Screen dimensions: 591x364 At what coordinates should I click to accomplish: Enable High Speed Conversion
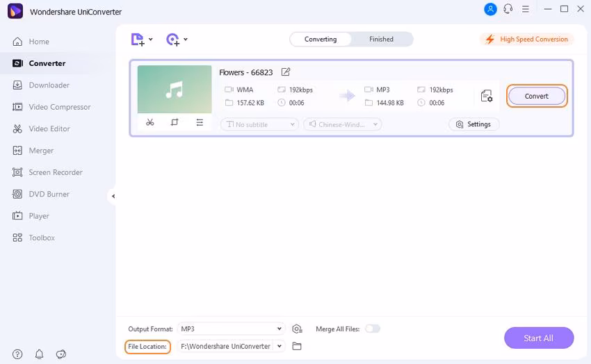[527, 39]
